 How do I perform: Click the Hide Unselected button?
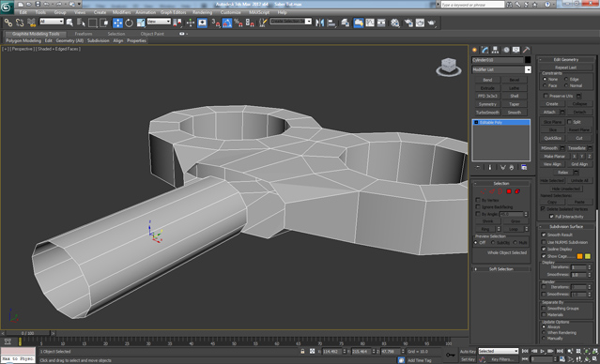click(x=566, y=189)
